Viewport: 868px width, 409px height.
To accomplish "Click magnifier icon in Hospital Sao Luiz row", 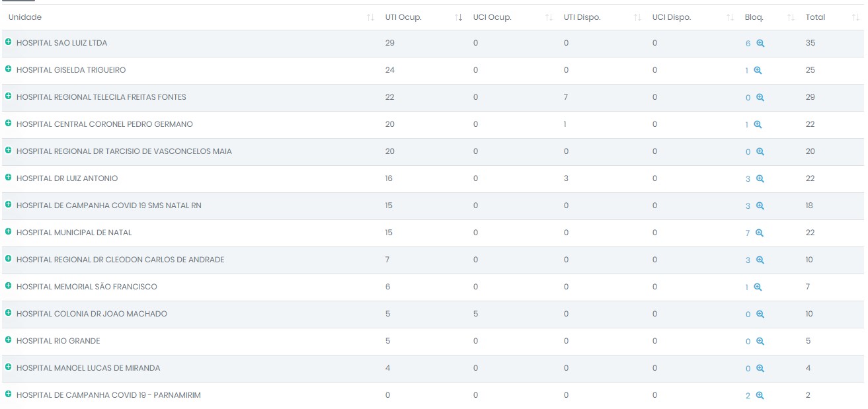I will point(760,43).
